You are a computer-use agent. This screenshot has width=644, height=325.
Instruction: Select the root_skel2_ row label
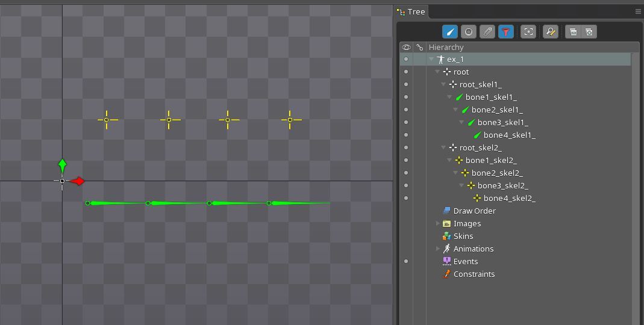point(481,147)
